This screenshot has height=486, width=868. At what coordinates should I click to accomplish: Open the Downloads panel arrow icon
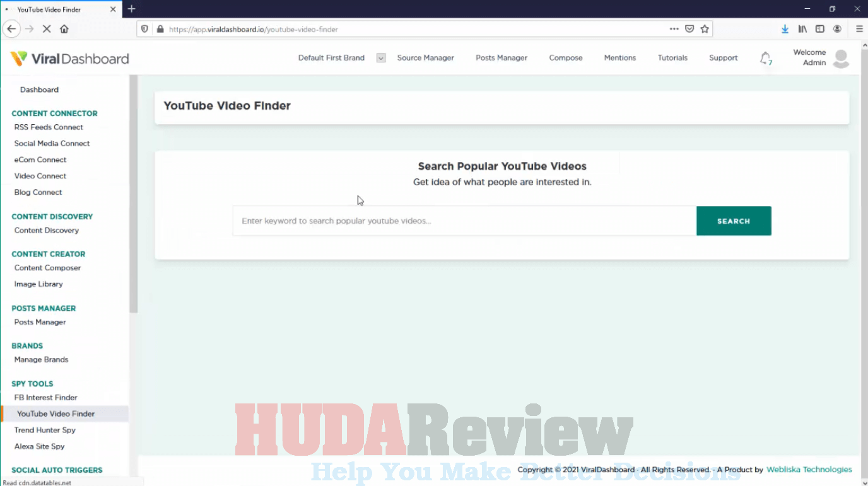click(x=784, y=28)
